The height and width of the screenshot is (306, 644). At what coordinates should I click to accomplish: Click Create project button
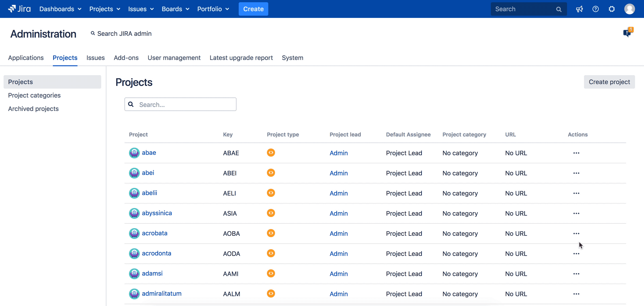point(610,82)
